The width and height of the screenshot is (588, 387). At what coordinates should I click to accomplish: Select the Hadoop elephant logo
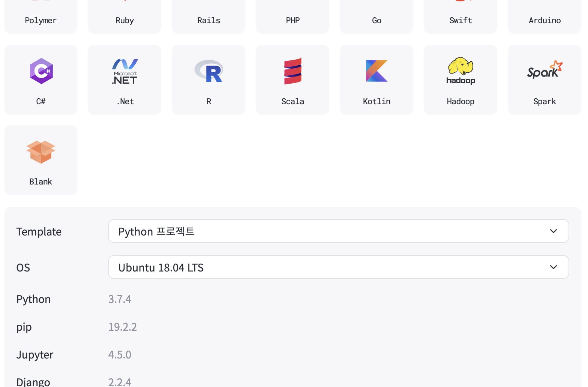point(460,71)
